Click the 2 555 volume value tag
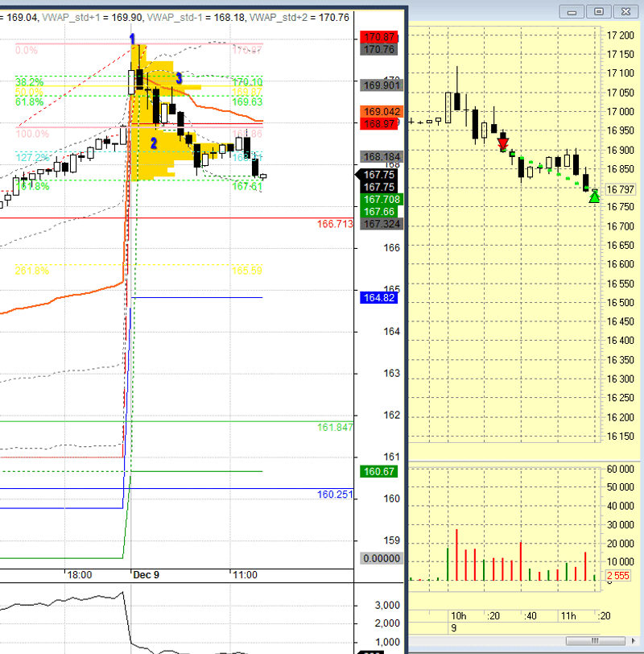The width and height of the screenshot is (644, 654). (617, 576)
